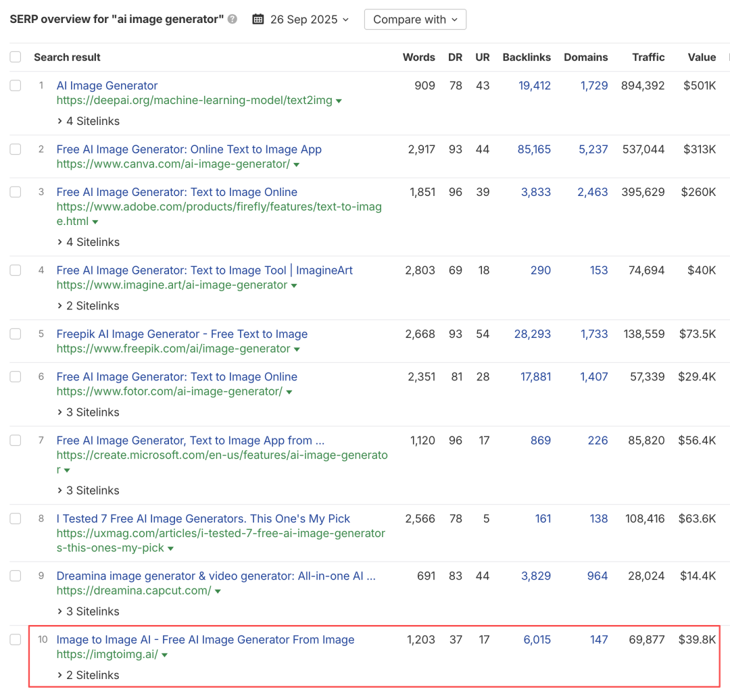Open the AI Image Generator title link
Viewport: 730px width, 700px height.
click(x=107, y=86)
